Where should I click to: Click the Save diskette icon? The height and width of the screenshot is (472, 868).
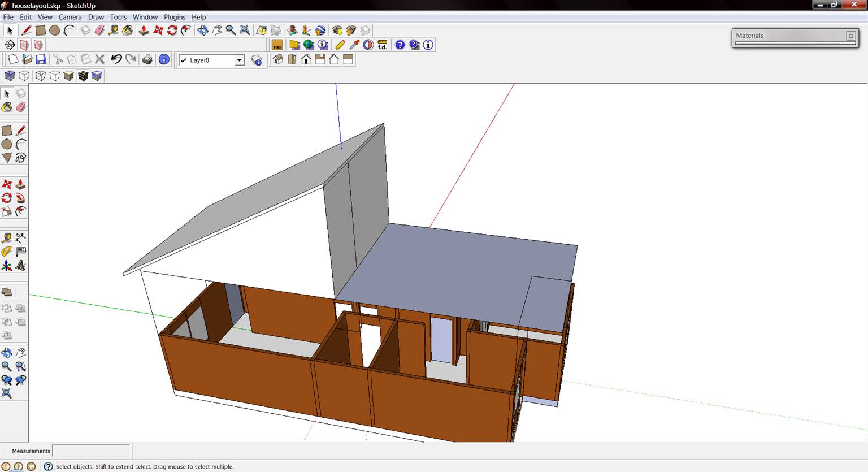pos(41,59)
